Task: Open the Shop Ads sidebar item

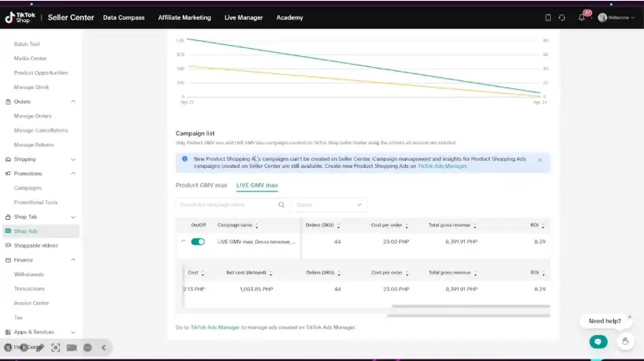Action: pos(40,231)
